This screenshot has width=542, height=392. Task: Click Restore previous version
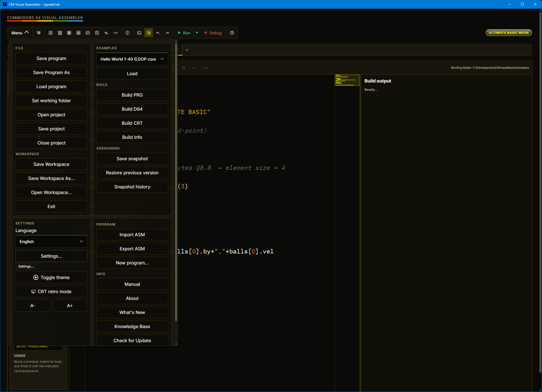pos(132,173)
